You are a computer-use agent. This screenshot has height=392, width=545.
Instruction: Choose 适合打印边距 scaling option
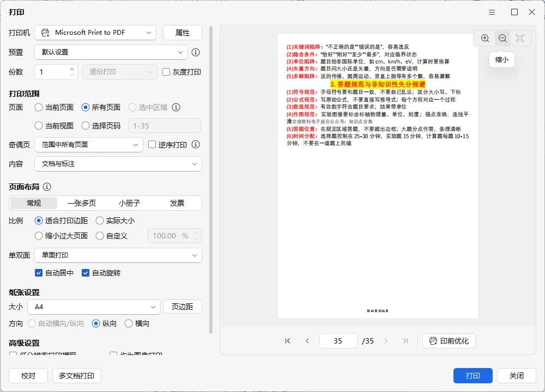39,220
